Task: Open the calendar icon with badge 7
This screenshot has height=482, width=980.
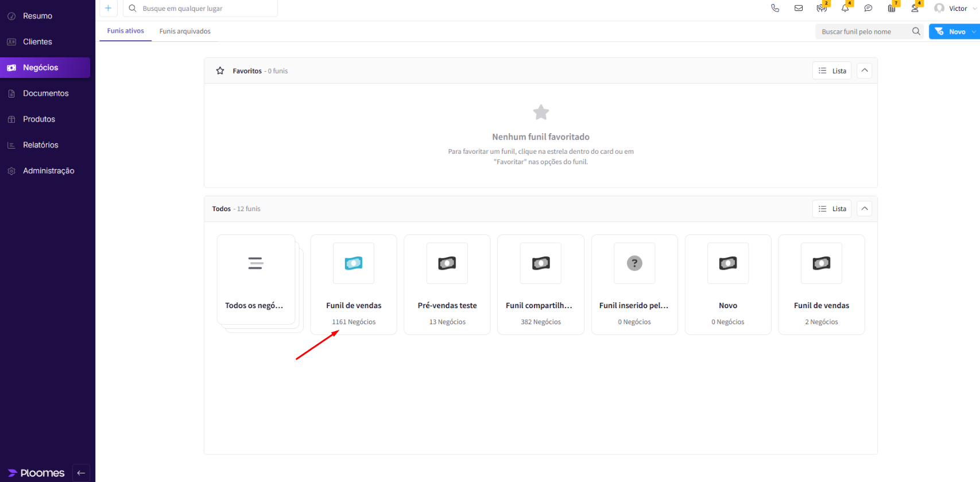Action: pyautogui.click(x=892, y=8)
